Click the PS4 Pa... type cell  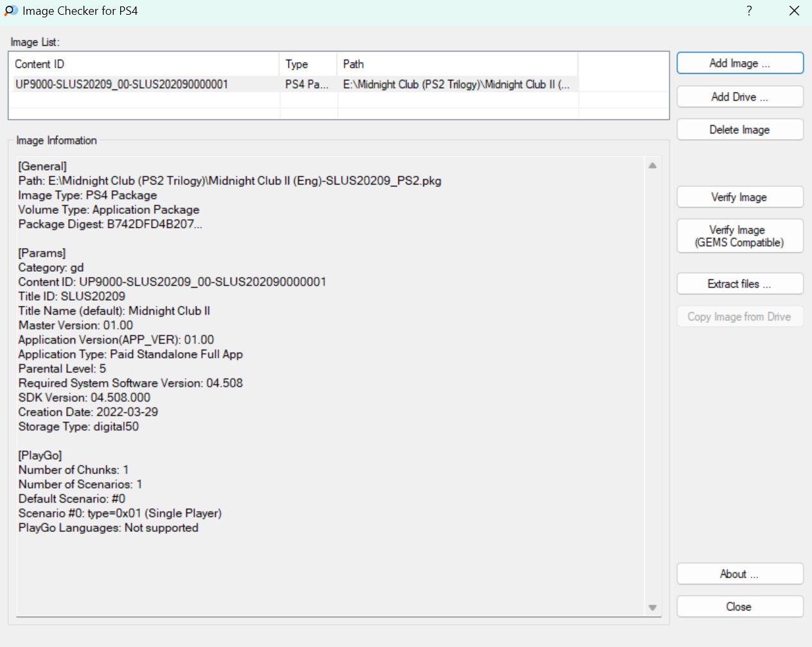[x=307, y=84]
